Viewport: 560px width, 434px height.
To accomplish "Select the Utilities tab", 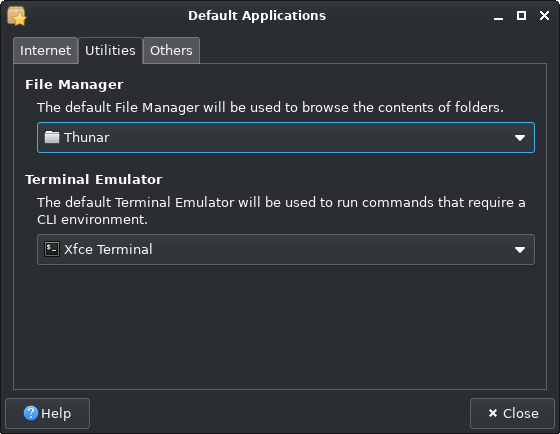I will coord(110,50).
